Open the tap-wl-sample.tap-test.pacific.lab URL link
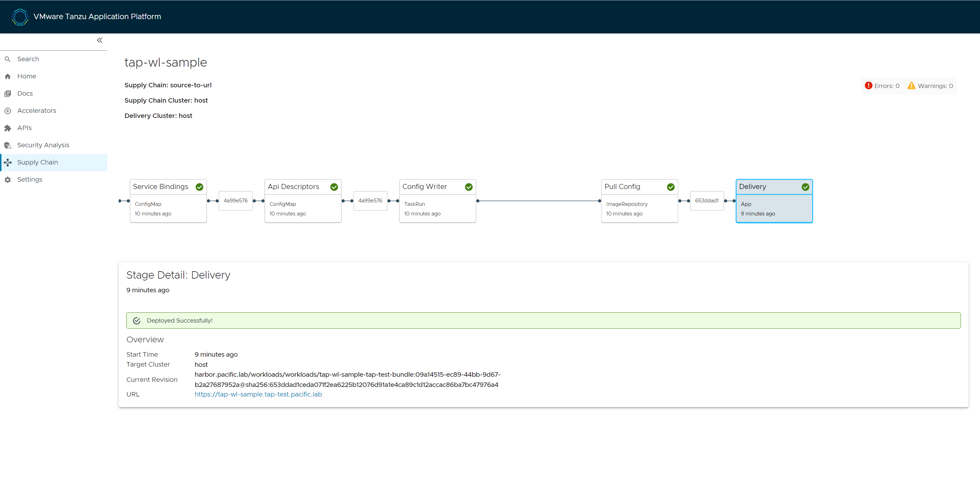Image resolution: width=980 pixels, height=495 pixels. click(258, 394)
